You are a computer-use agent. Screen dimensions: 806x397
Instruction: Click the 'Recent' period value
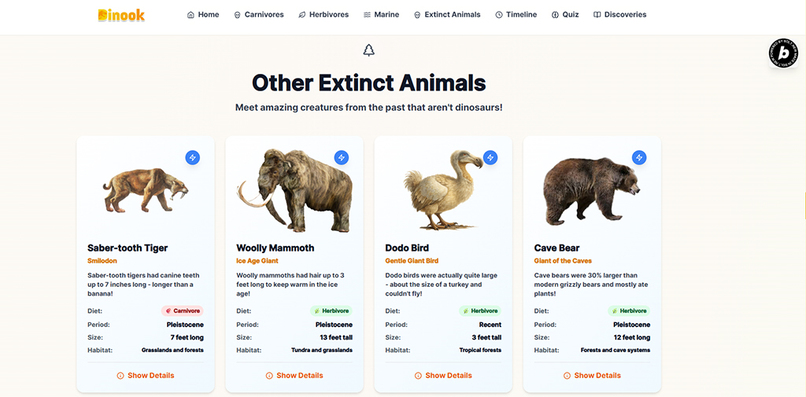(490, 324)
